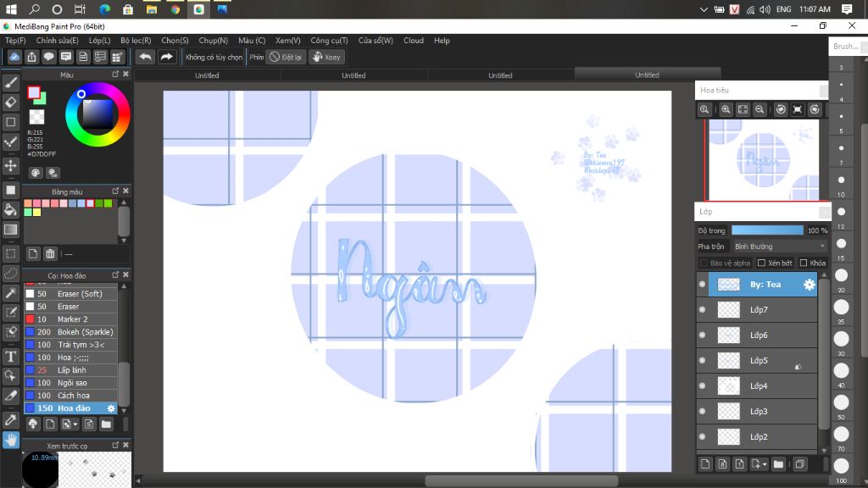Hide the Lớp7 layer
The height and width of the screenshot is (488, 868).
tap(703, 310)
